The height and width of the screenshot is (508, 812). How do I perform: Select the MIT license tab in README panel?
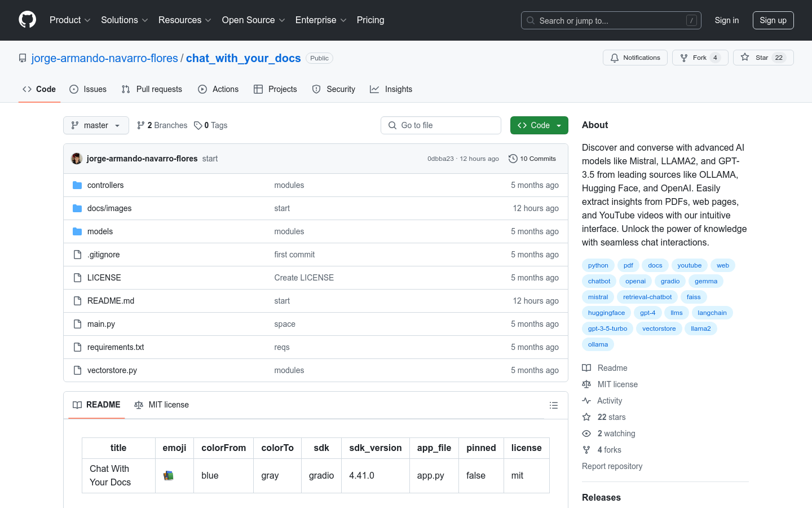pyautogui.click(x=161, y=405)
